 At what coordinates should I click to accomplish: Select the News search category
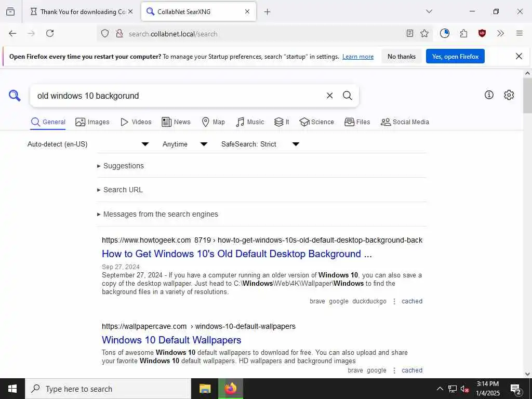click(176, 122)
